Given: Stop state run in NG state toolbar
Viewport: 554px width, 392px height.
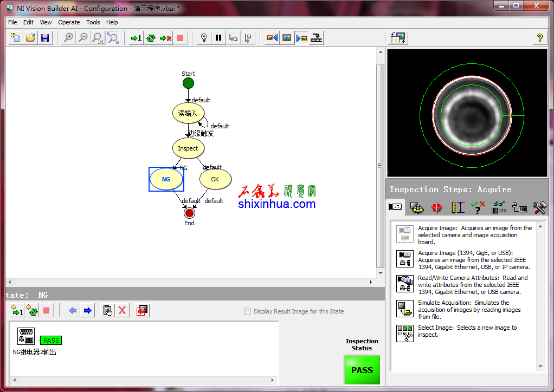Looking at the screenshot, I should [46, 310].
